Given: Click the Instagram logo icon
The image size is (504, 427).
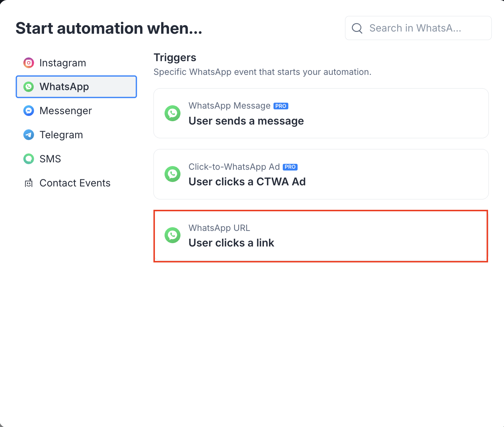Looking at the screenshot, I should coord(29,63).
